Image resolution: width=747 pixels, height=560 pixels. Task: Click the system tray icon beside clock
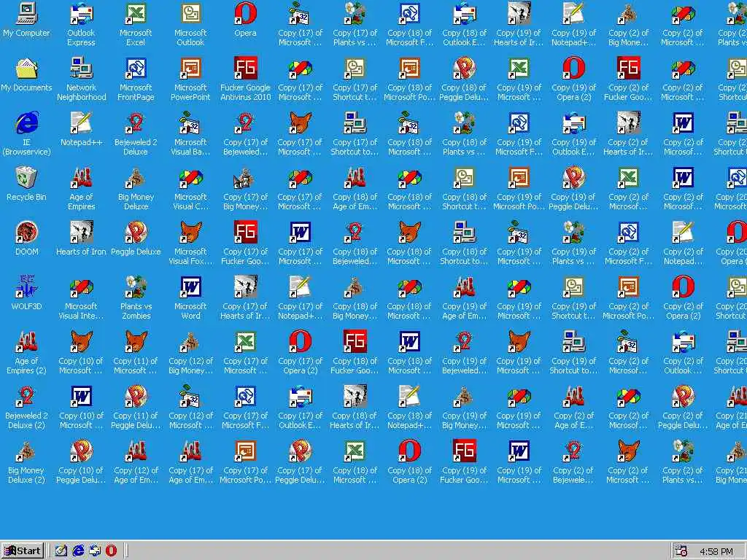click(681, 551)
